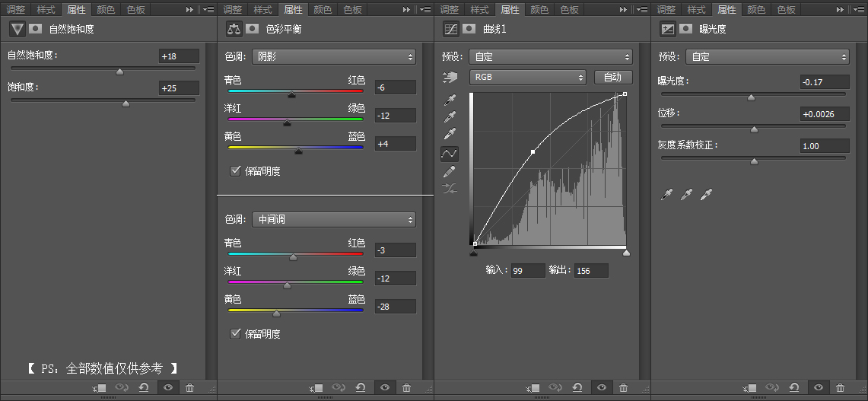Toggle layer visibility eye in Curves panel

pyautogui.click(x=602, y=388)
